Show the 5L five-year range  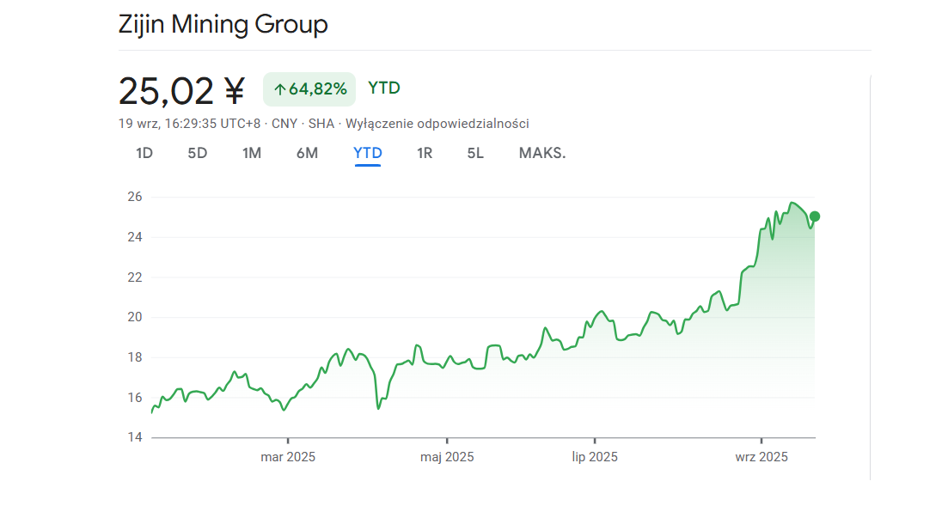coord(475,153)
